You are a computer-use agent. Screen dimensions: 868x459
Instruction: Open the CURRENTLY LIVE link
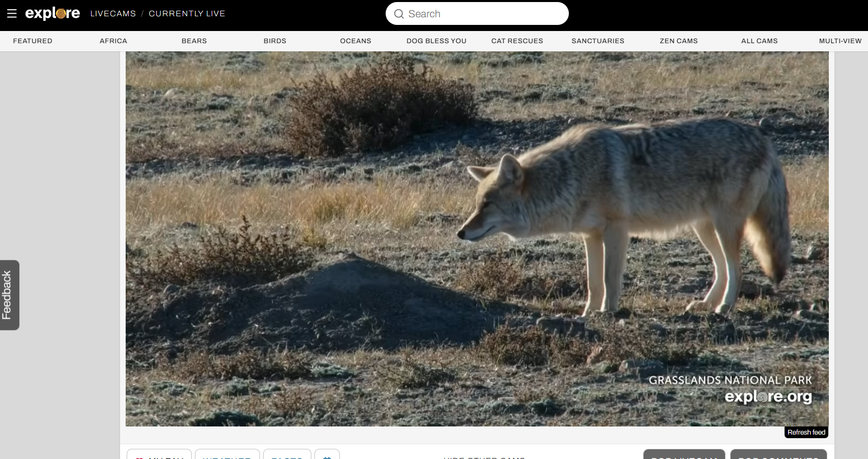(187, 14)
